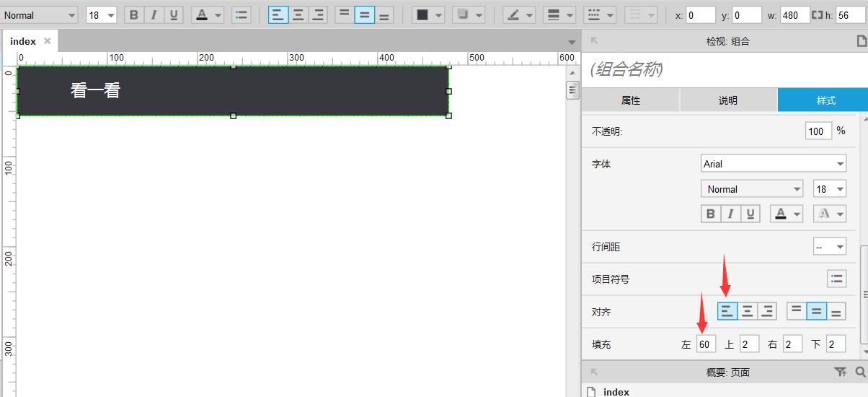868x397 pixels.
Task: Open the toolbar style dropdown showing Normal
Action: pyautogui.click(x=40, y=15)
